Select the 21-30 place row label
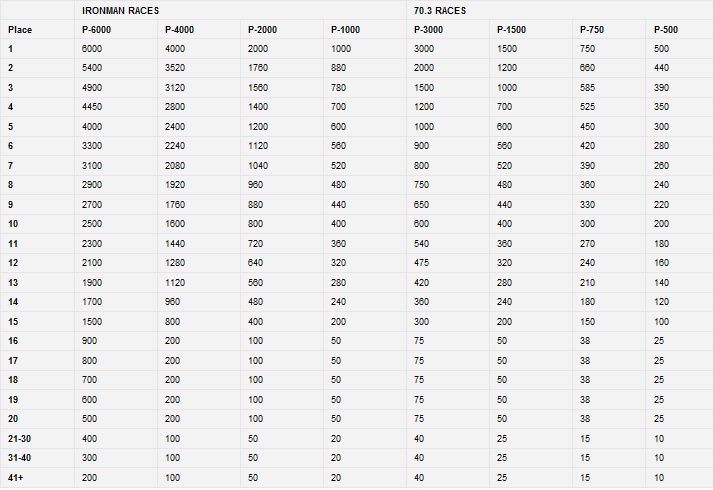The width and height of the screenshot is (713, 490). tap(20, 440)
